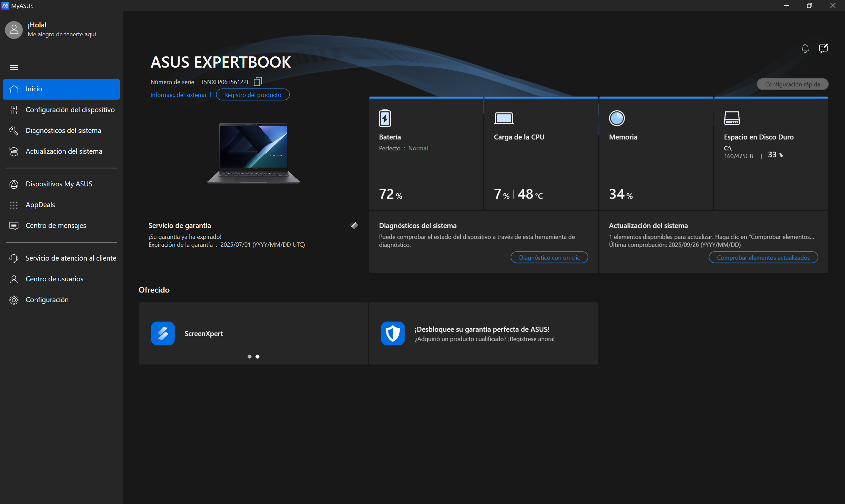This screenshot has width=845, height=504.
Task: Click the warranty tag icon
Action: pyautogui.click(x=354, y=225)
